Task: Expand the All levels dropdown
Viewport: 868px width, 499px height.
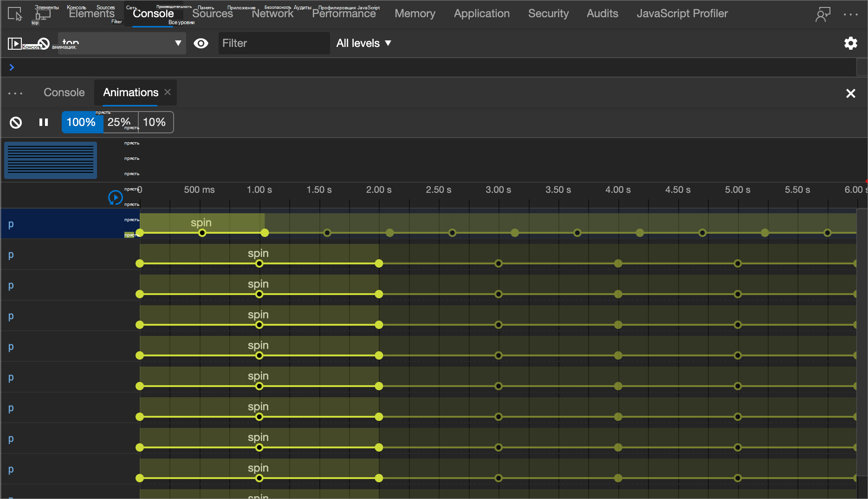Action: (x=364, y=43)
